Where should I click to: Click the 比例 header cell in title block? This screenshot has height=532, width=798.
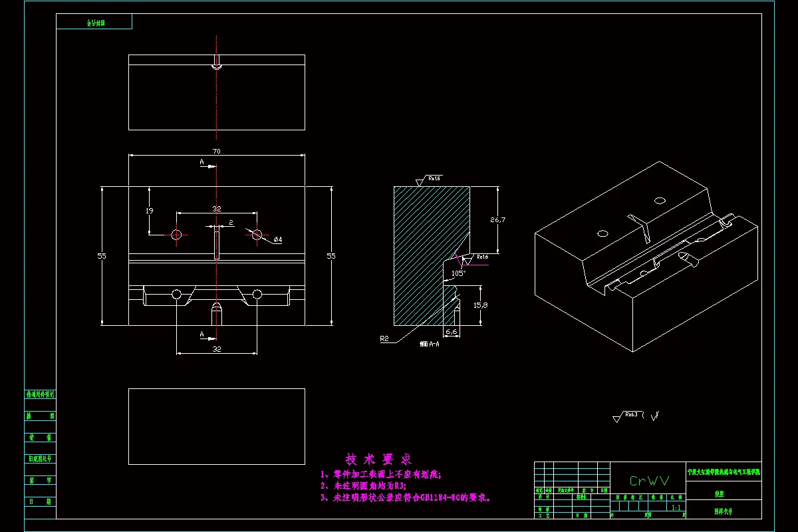point(676,497)
